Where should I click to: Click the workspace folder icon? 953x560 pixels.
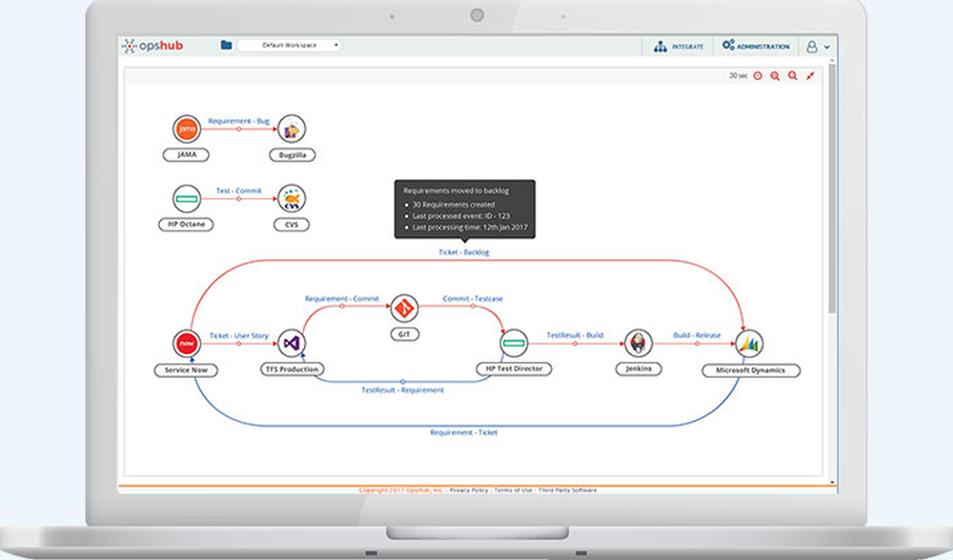coord(226,45)
